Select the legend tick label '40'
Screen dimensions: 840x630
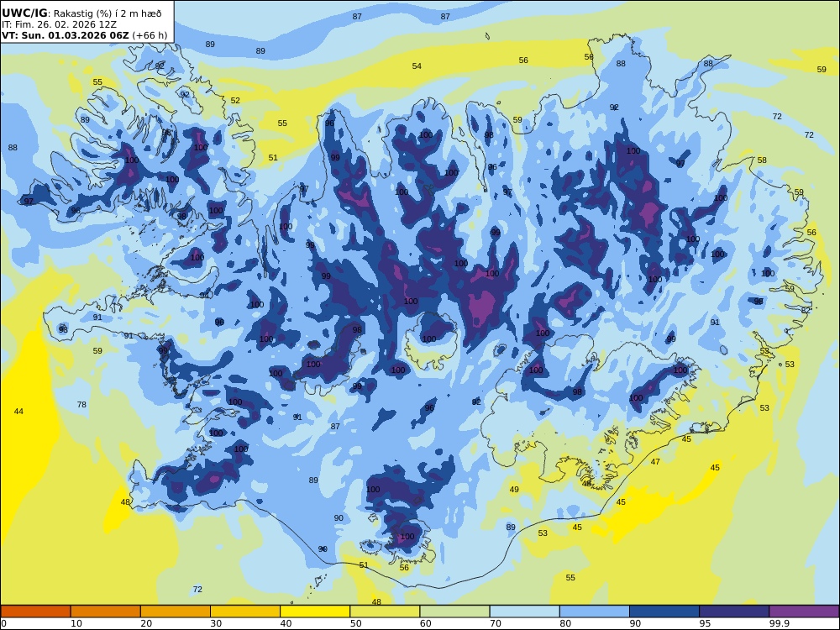(286, 623)
